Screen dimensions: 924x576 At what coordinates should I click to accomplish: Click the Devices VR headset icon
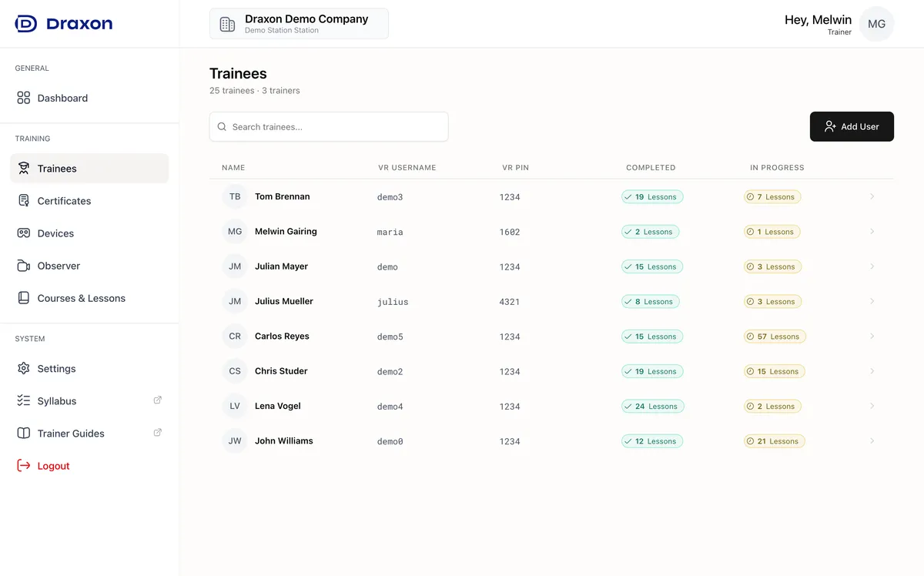(x=24, y=233)
